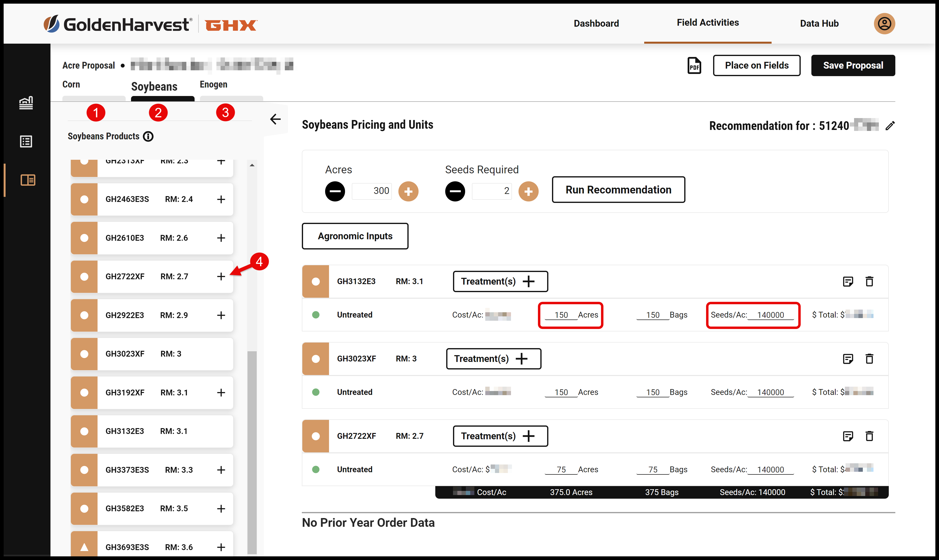Edit the bags value for GH3023XF
Image resolution: width=939 pixels, height=560 pixels.
tap(652, 392)
